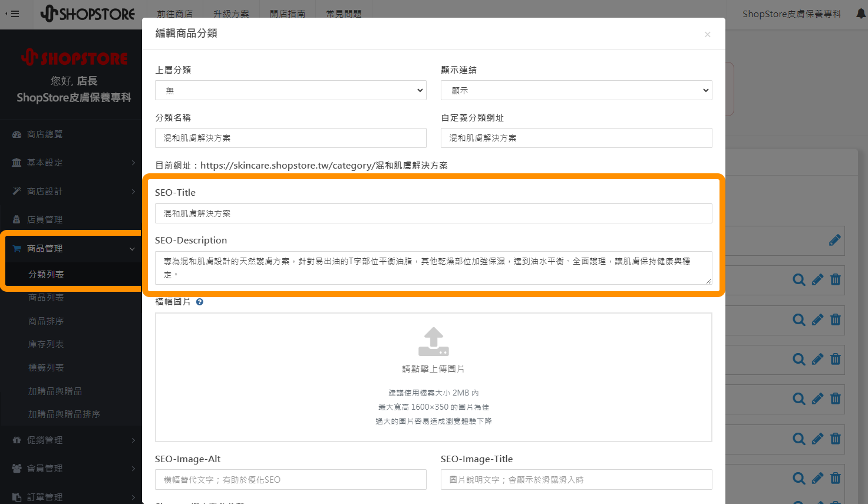The image size is (868, 504).
Task: Open the 上層分類 dropdown
Action: click(x=291, y=90)
